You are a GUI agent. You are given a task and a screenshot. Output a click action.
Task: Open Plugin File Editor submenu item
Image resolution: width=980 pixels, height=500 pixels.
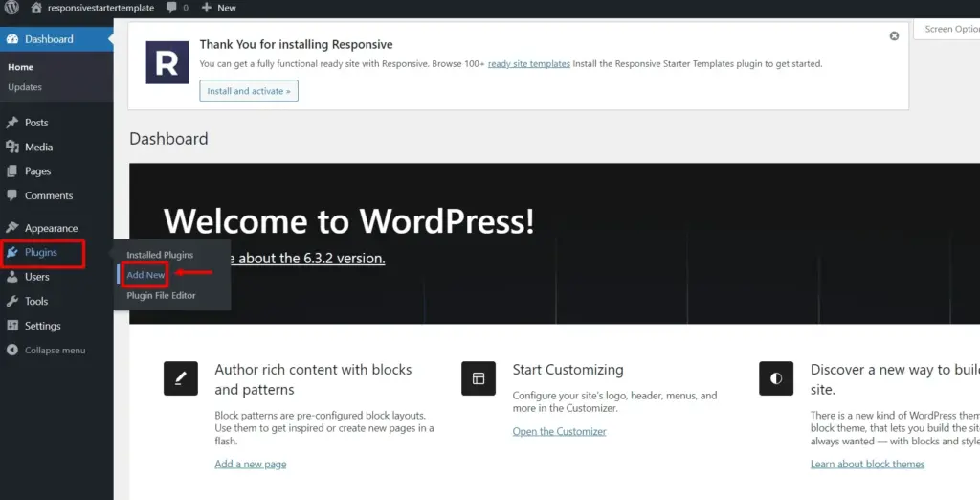point(161,295)
